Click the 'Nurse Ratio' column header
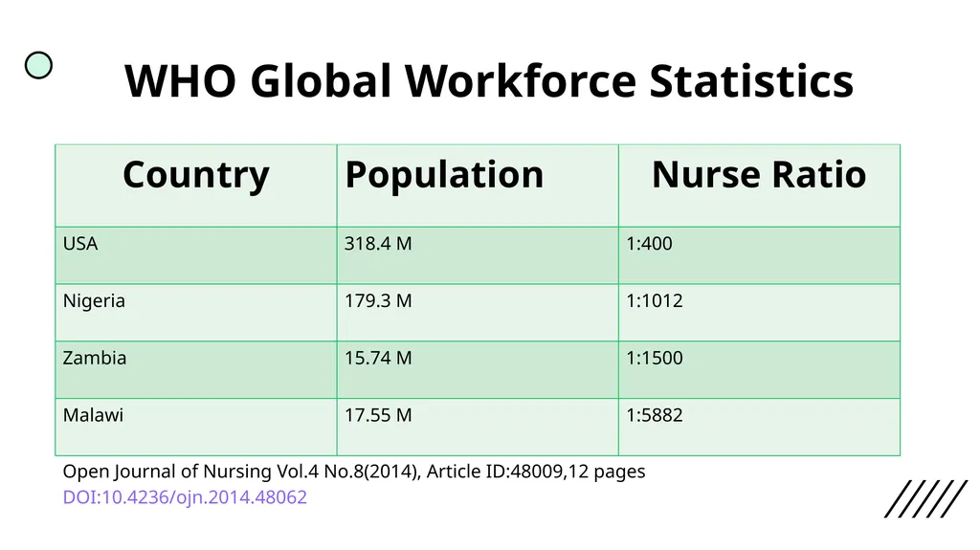The width and height of the screenshot is (980, 550). tap(759, 186)
